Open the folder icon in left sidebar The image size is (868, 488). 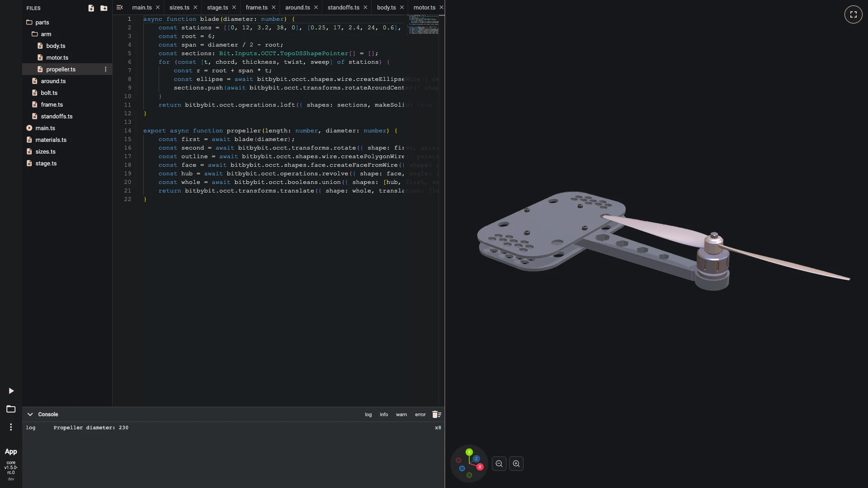coord(11,409)
